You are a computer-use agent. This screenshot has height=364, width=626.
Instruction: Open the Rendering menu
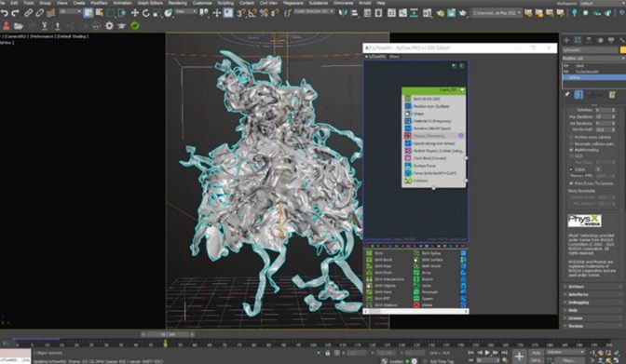point(177,3)
